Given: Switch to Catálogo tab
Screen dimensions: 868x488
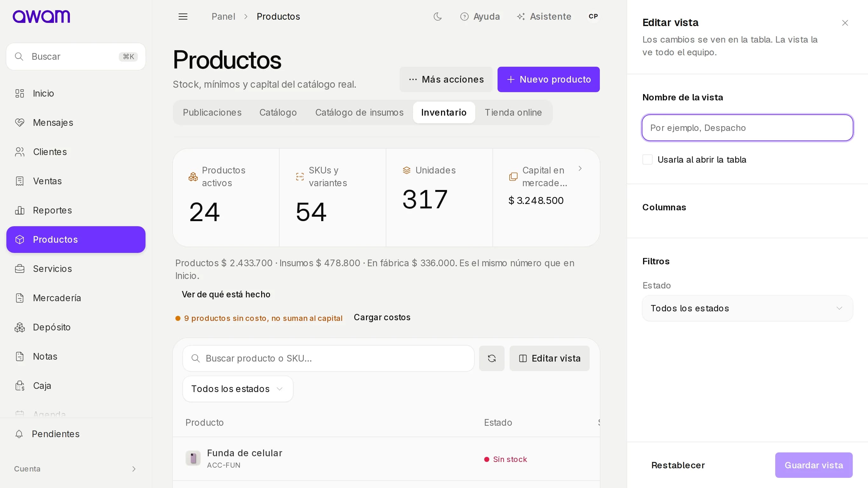Looking at the screenshot, I should [x=278, y=112].
